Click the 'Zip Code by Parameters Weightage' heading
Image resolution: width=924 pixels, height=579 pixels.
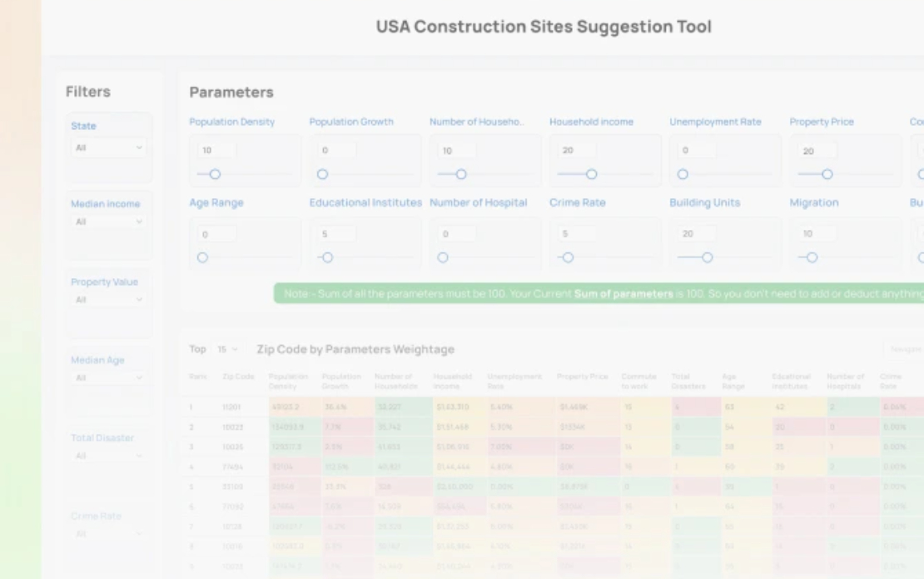[x=355, y=349]
